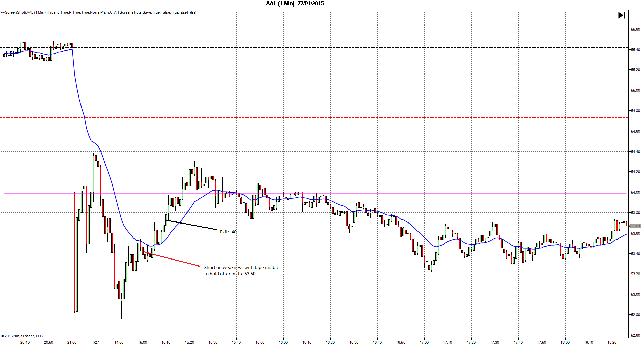Click the 15:30 time axis label

(x=213, y=342)
